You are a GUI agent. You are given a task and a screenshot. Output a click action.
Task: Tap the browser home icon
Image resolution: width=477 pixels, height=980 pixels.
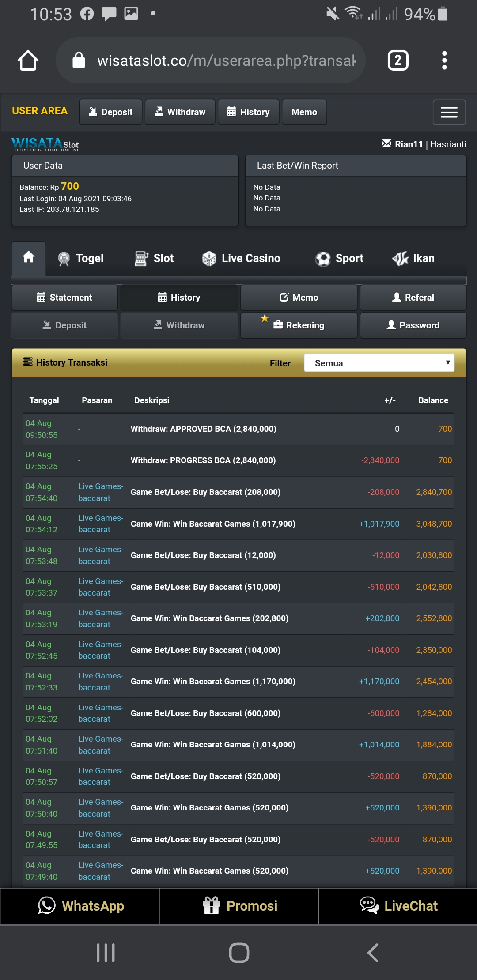[28, 60]
